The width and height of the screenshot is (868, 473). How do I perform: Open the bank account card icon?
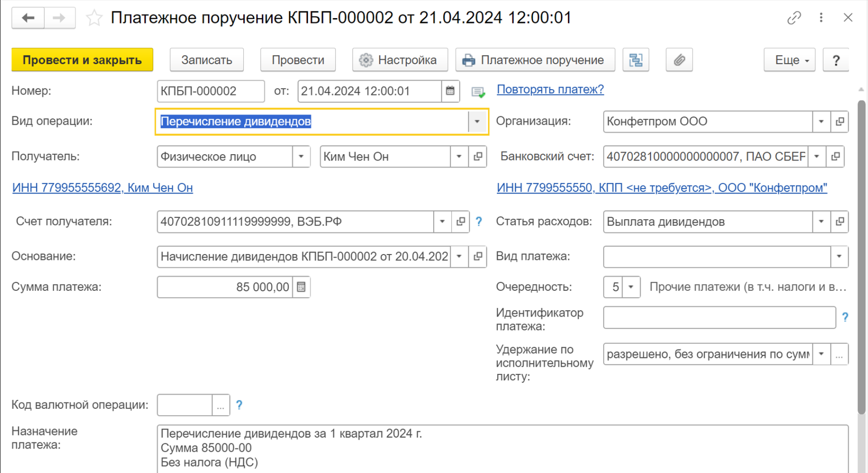tap(835, 156)
